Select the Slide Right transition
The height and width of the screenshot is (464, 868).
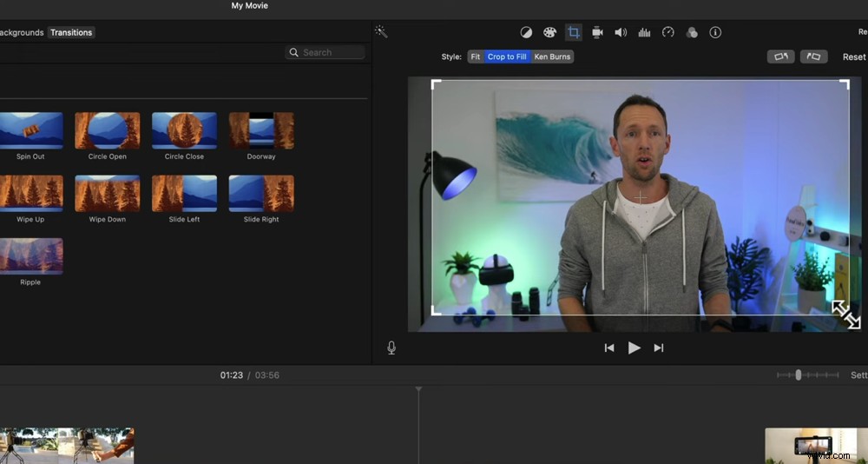pos(261,194)
